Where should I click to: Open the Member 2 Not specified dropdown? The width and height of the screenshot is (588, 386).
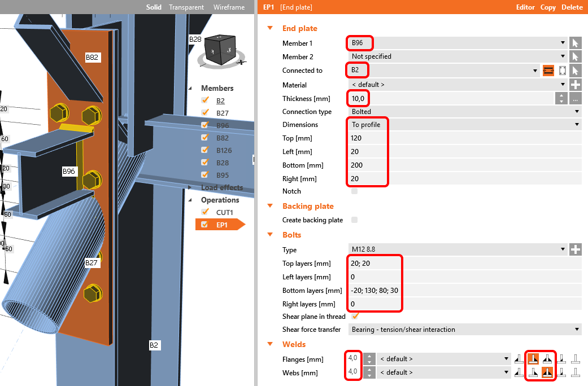(457, 56)
